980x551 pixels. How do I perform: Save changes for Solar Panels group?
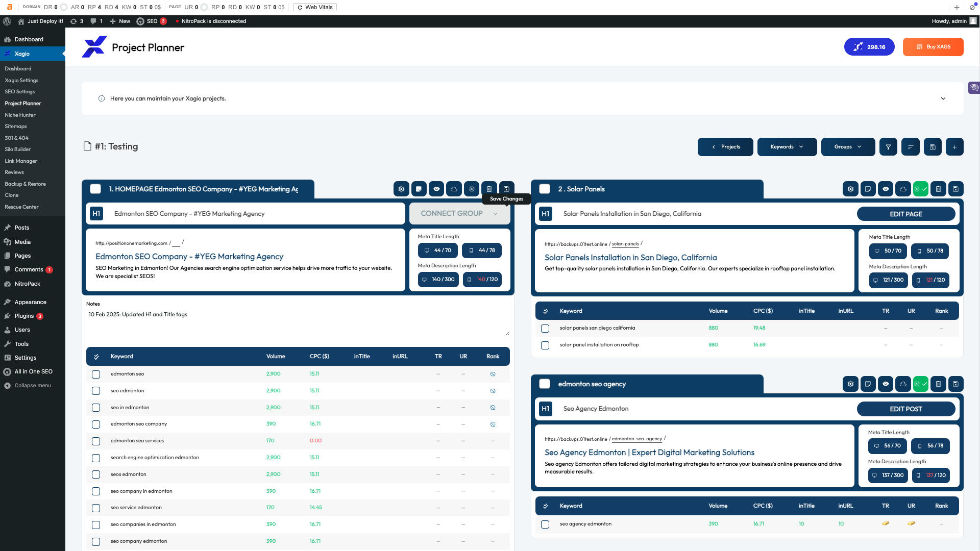pyautogui.click(x=955, y=189)
